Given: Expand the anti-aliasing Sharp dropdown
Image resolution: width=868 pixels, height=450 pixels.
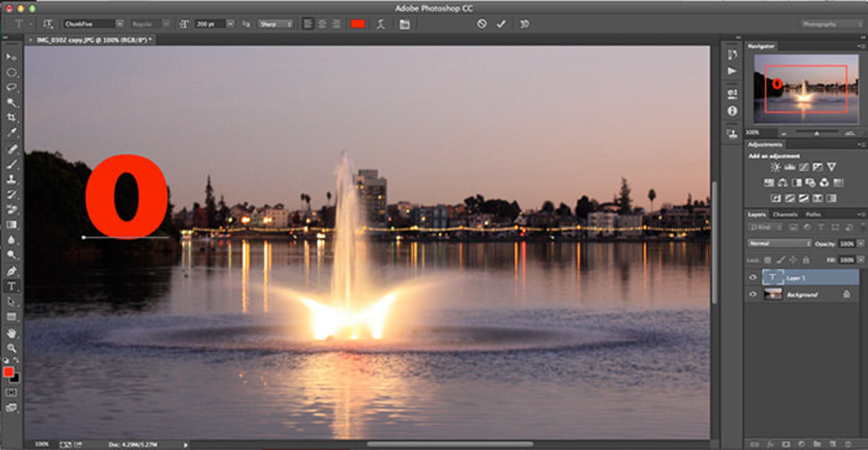Looking at the screenshot, I should 276,24.
